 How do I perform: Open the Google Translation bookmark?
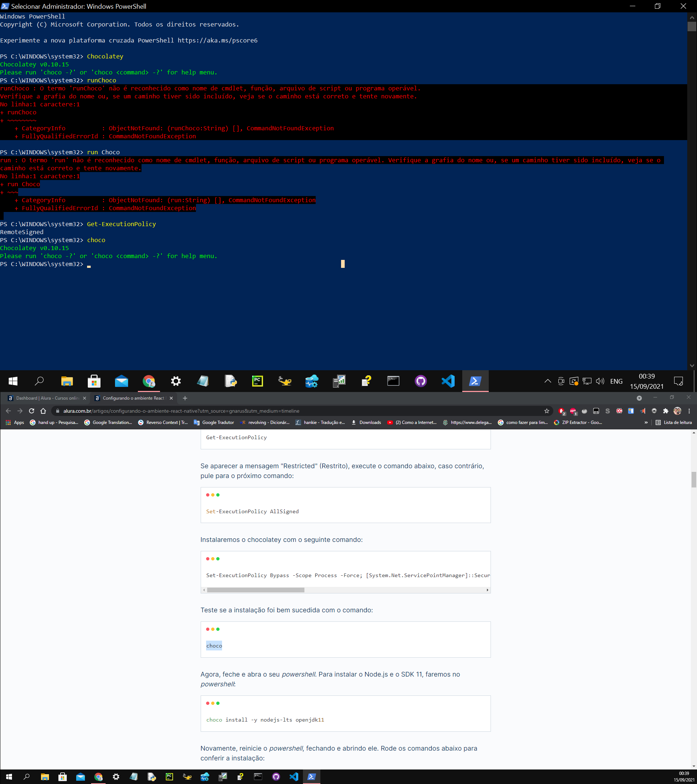(108, 422)
